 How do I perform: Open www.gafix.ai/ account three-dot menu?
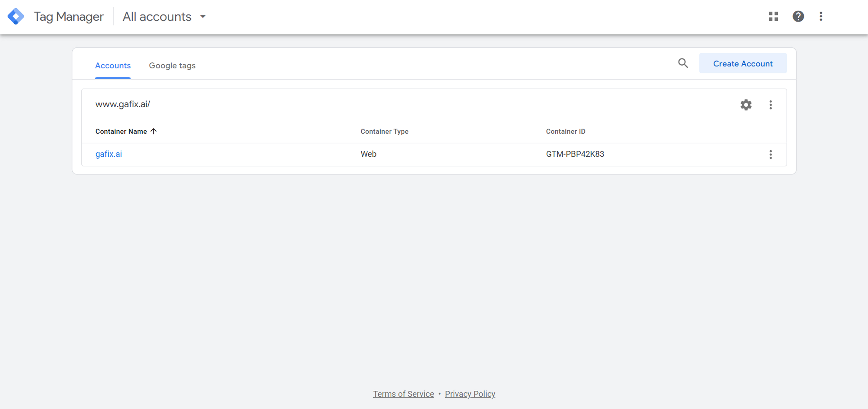[771, 105]
